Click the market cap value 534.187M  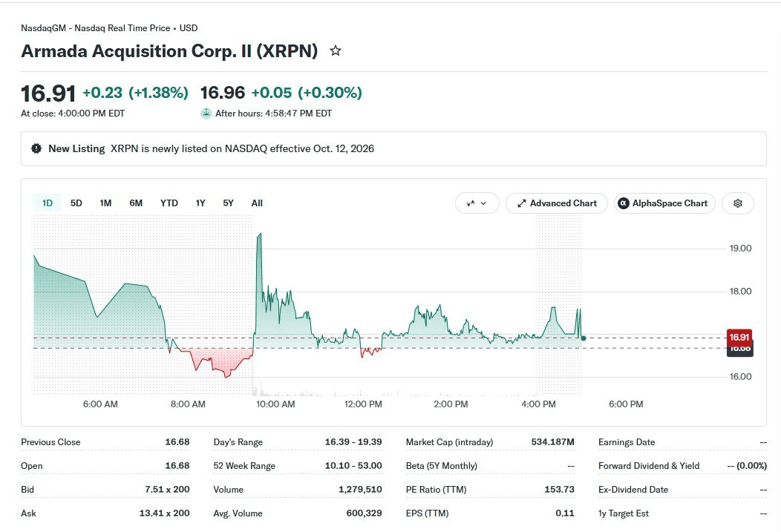pyautogui.click(x=553, y=442)
